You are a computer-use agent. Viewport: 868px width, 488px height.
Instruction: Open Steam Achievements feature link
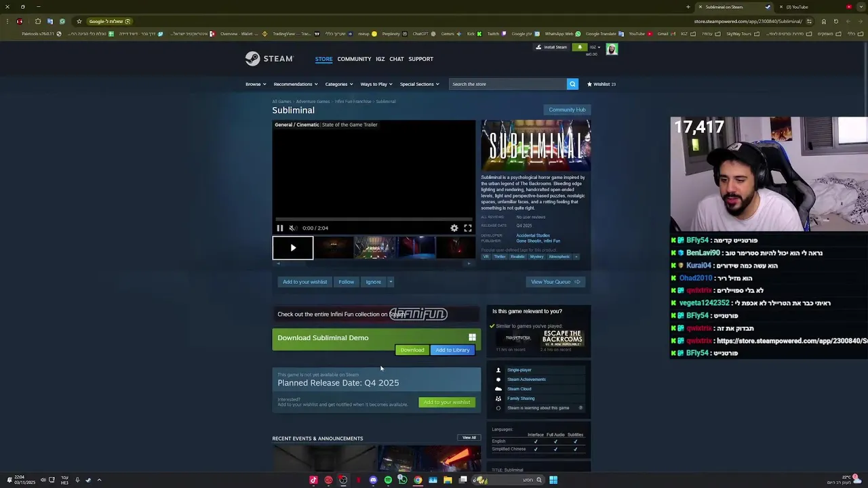pyautogui.click(x=526, y=380)
